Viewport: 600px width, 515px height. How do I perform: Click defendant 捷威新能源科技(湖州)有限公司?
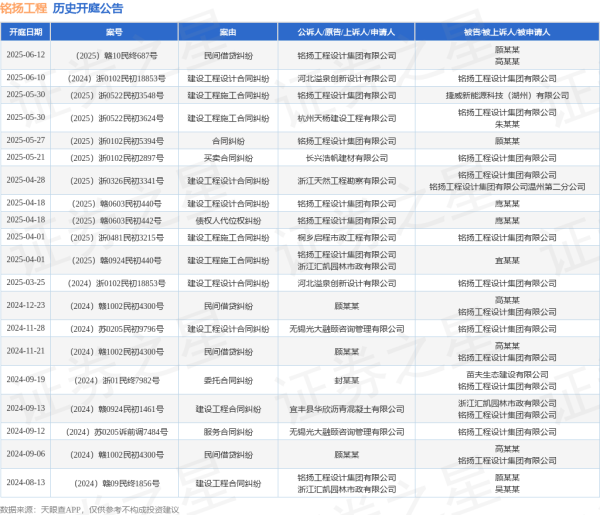coord(507,96)
